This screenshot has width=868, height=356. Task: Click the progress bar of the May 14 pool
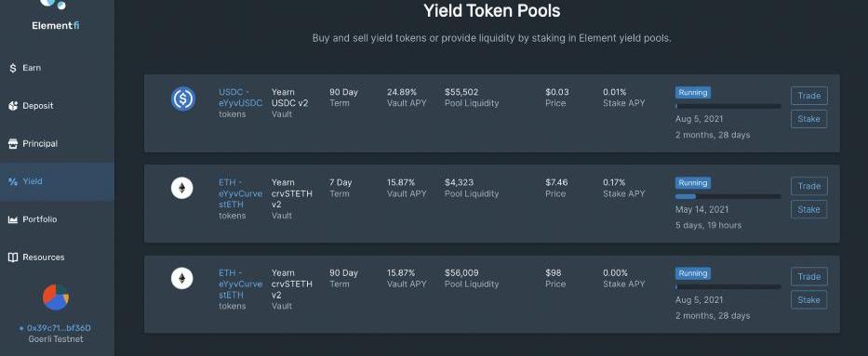tap(728, 196)
